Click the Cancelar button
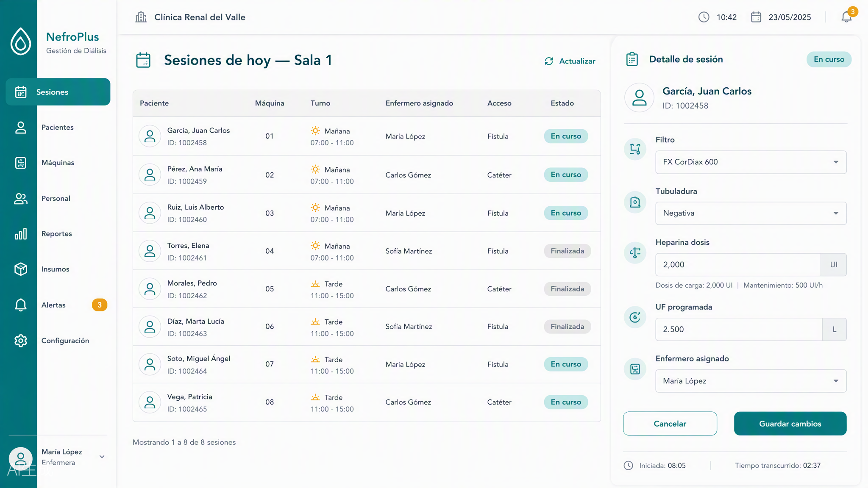Viewport: 868px width, 488px height. click(670, 424)
